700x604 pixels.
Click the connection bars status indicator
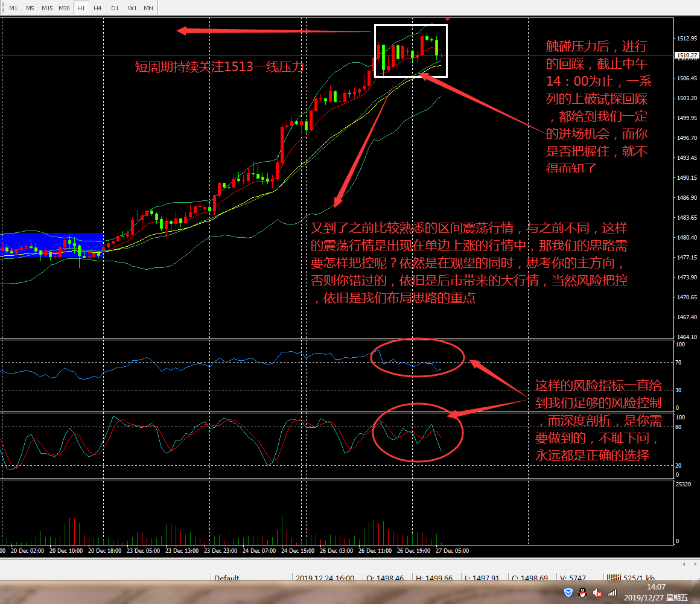click(x=614, y=577)
